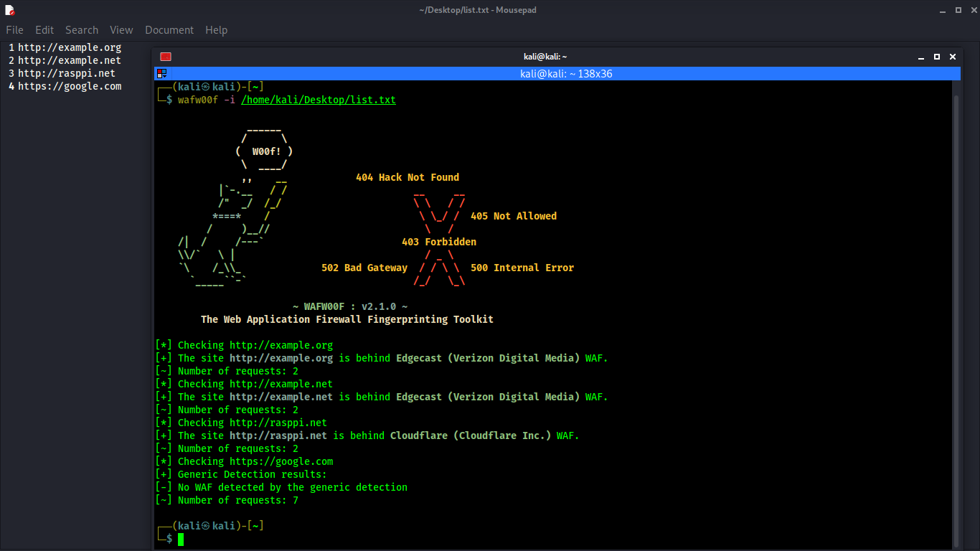Viewport: 980px width, 551px height.
Task: Click line number 3 in the editor gutter
Action: (10, 73)
